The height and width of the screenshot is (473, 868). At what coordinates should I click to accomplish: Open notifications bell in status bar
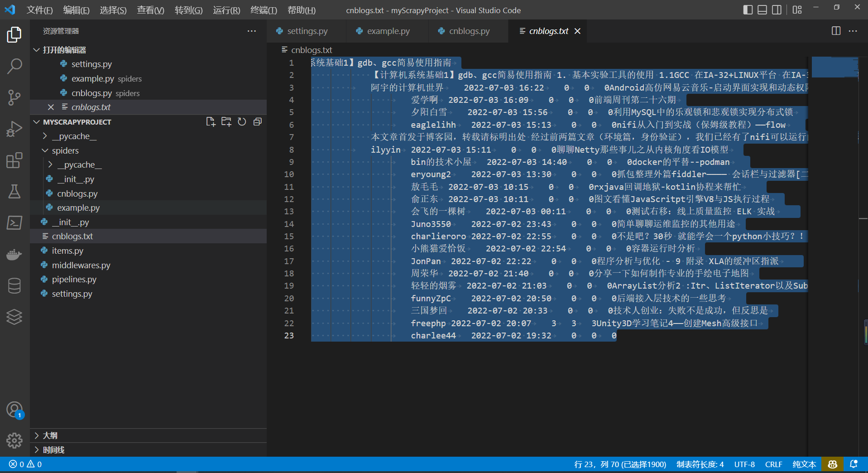(854, 464)
